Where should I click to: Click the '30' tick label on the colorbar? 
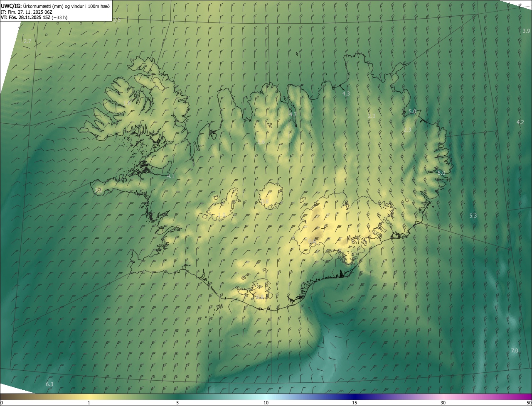pyautogui.click(x=443, y=403)
